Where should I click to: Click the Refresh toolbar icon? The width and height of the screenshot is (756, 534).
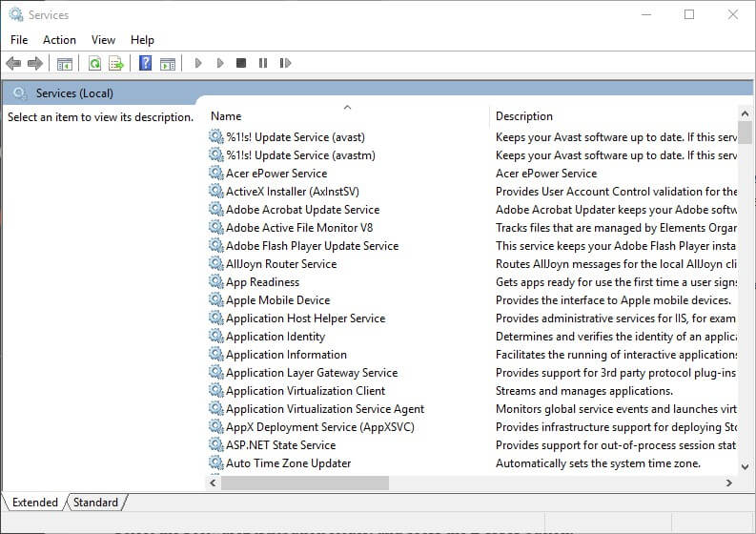click(95, 63)
